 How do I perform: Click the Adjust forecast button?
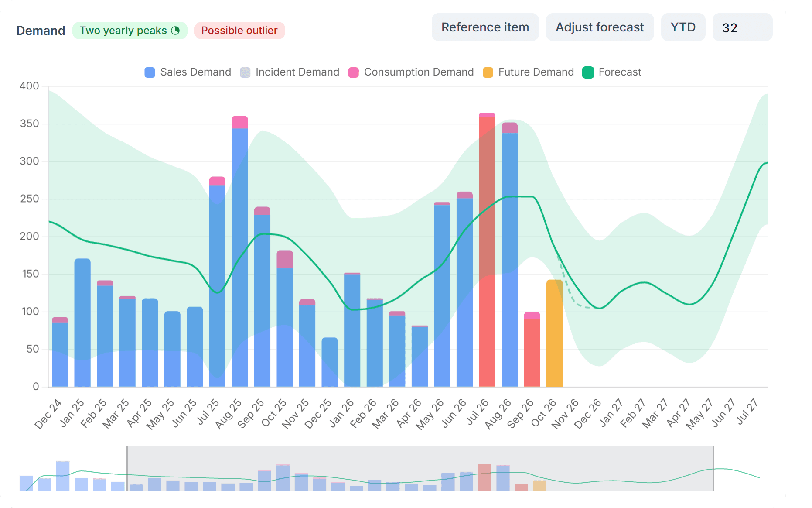click(x=600, y=27)
